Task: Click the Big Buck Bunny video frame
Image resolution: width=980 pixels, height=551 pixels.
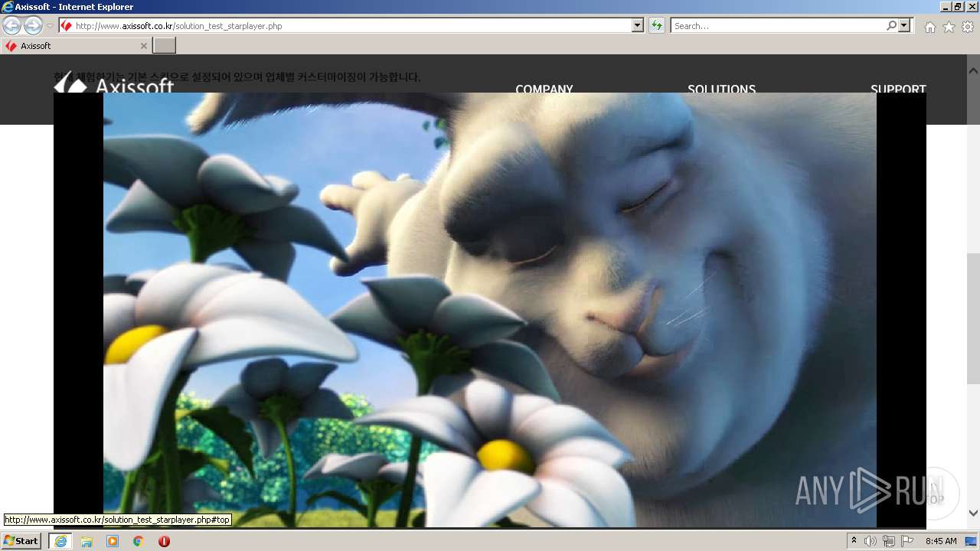Action: pyautogui.click(x=490, y=310)
